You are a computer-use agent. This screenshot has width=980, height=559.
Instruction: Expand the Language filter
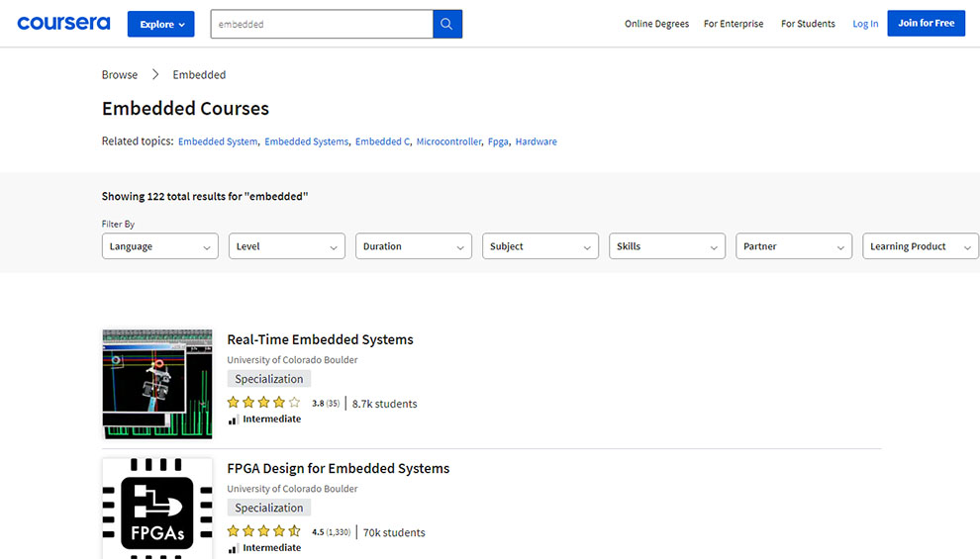pos(160,246)
